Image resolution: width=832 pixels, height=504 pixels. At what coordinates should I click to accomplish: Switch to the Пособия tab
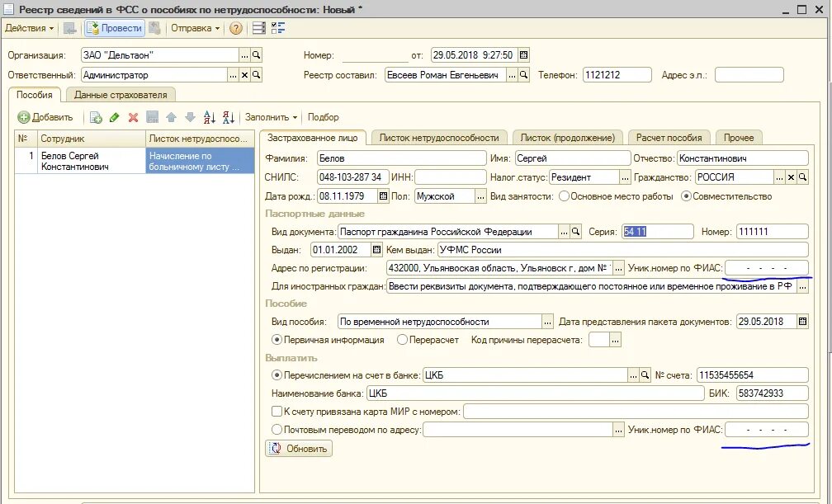35,95
